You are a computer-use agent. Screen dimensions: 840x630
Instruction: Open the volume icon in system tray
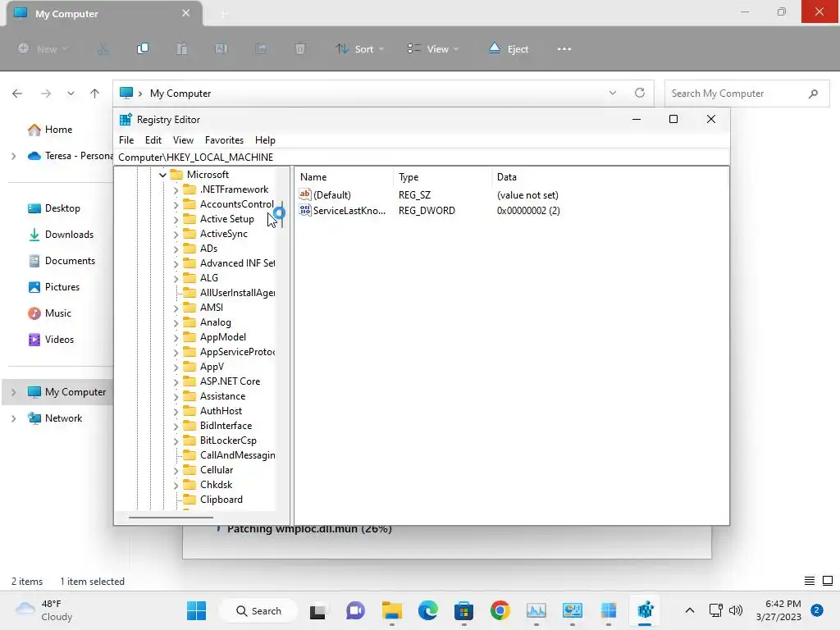tap(736, 610)
